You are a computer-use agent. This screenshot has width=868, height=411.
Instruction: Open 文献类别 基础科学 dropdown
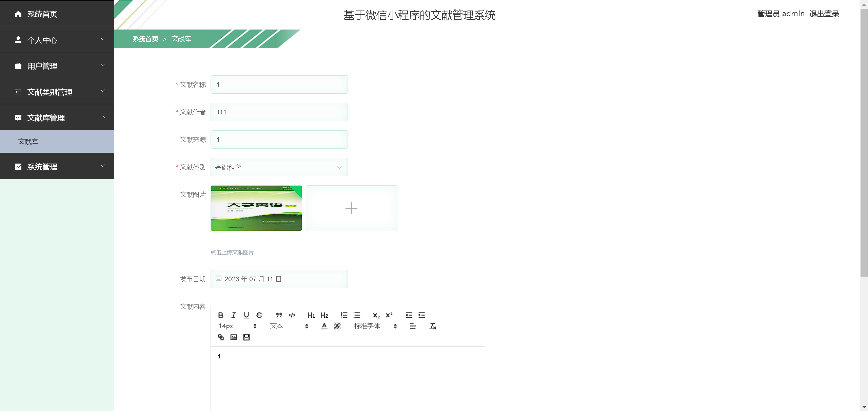tap(279, 167)
